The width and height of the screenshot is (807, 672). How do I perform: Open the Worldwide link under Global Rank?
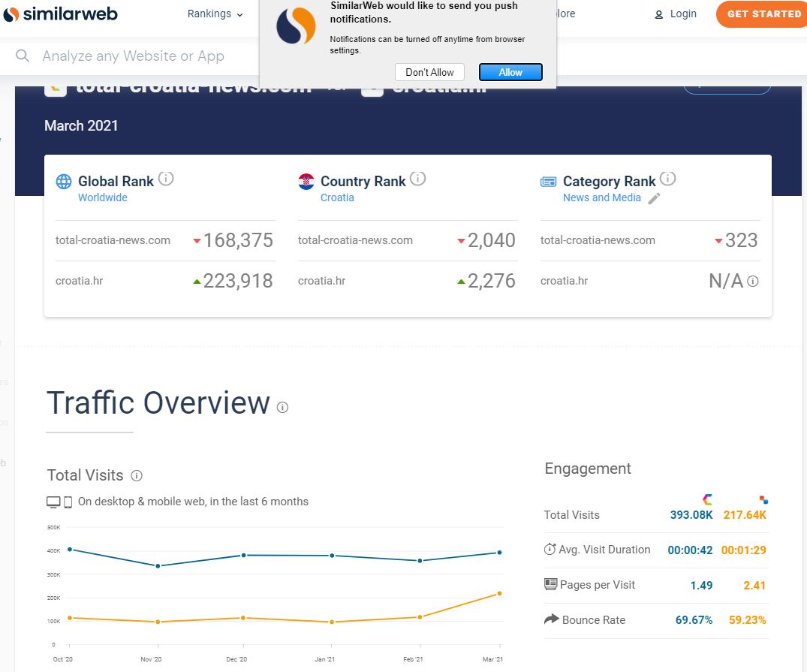pos(103,197)
